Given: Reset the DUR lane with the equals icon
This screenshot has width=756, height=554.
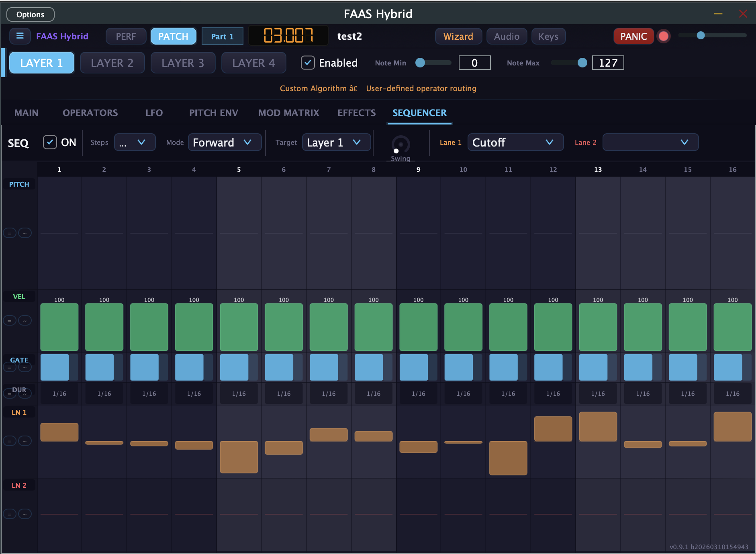Looking at the screenshot, I should point(9,394).
